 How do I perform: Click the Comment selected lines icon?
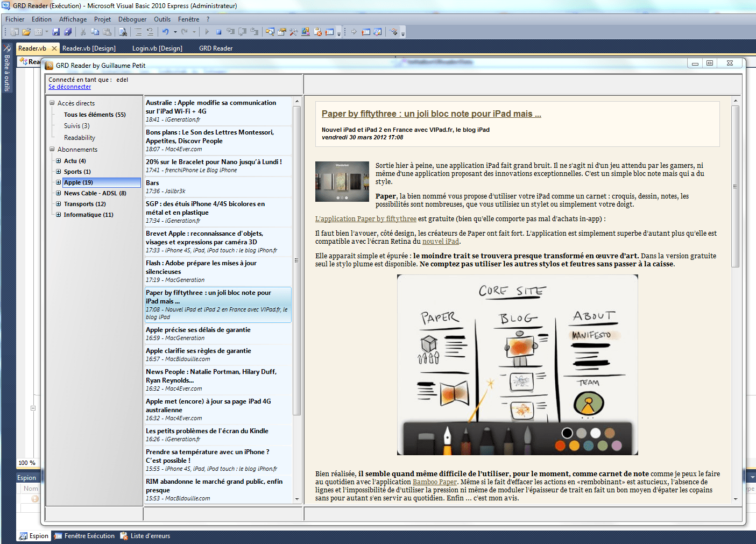[x=138, y=32]
